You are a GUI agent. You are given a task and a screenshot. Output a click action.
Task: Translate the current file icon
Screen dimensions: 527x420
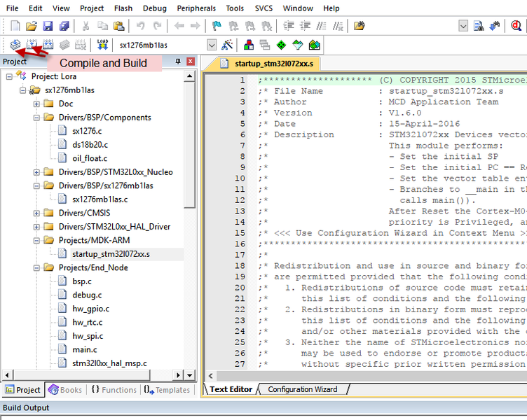(x=15, y=45)
